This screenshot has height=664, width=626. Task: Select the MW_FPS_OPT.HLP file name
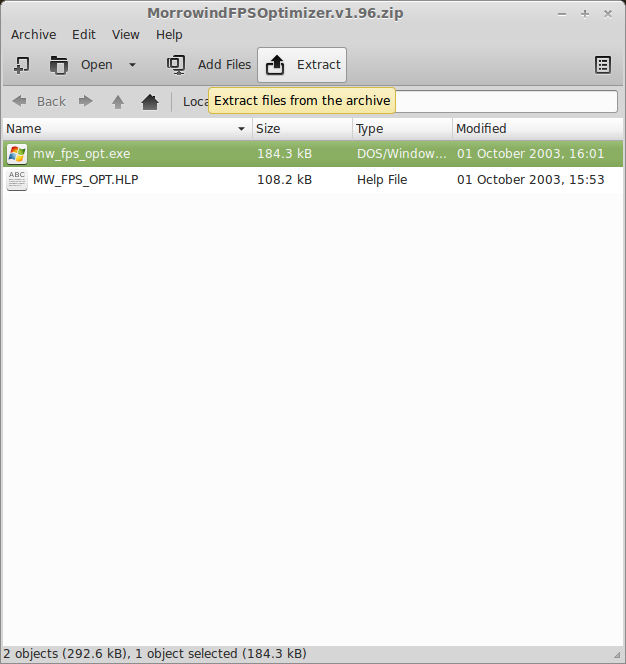click(x=86, y=180)
